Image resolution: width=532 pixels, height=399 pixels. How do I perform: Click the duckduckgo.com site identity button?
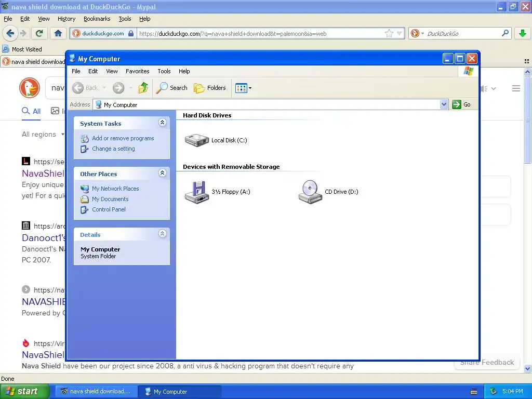(103, 34)
